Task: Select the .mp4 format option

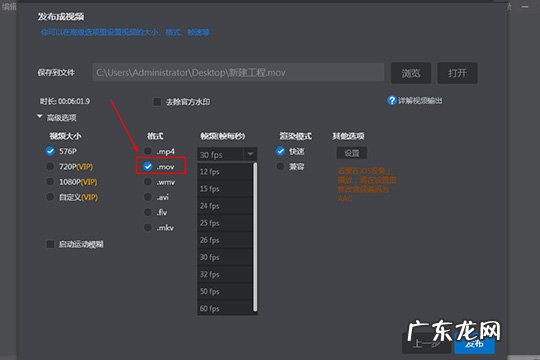Action: 148,151
